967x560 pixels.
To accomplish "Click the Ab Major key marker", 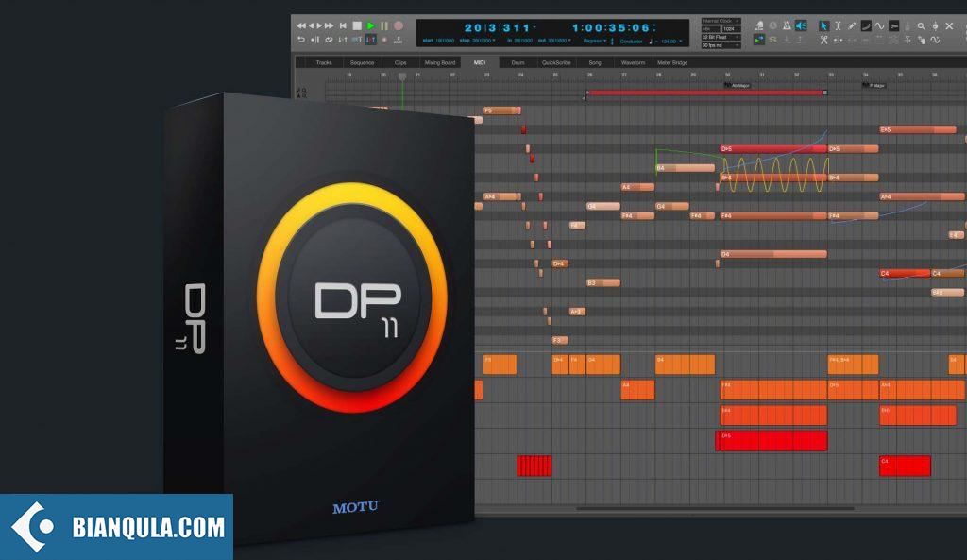I will (x=737, y=85).
